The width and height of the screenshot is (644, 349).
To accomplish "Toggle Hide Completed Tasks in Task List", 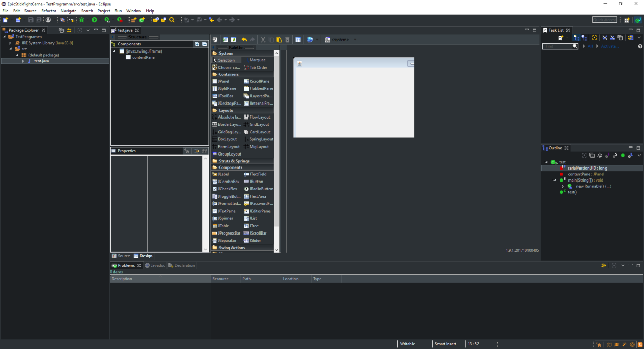I will tap(604, 38).
